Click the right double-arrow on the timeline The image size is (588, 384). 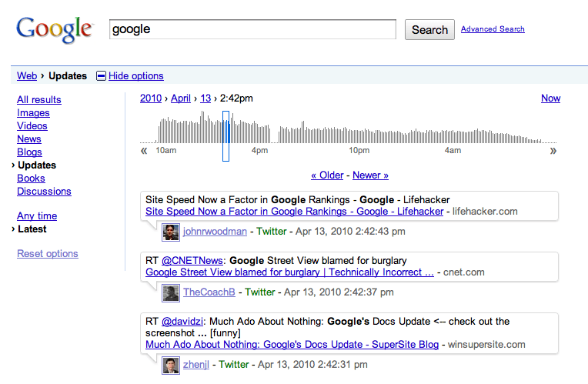pyautogui.click(x=553, y=151)
